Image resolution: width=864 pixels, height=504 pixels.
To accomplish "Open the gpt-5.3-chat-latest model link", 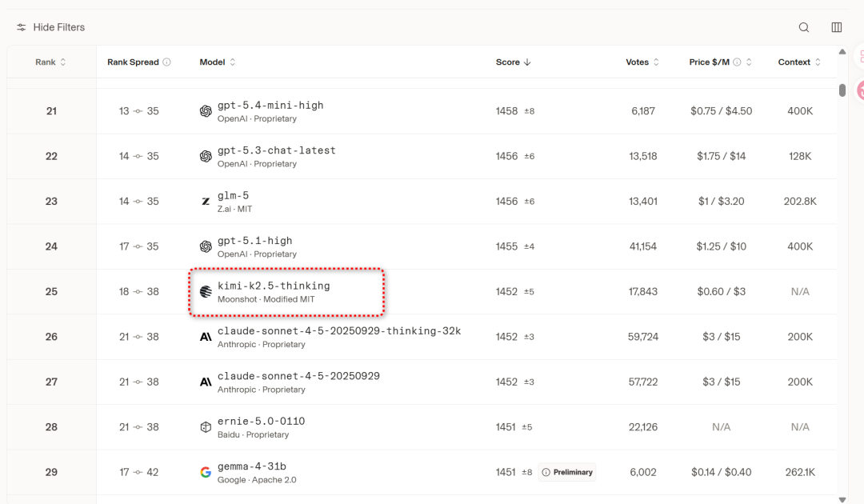I will (x=276, y=150).
